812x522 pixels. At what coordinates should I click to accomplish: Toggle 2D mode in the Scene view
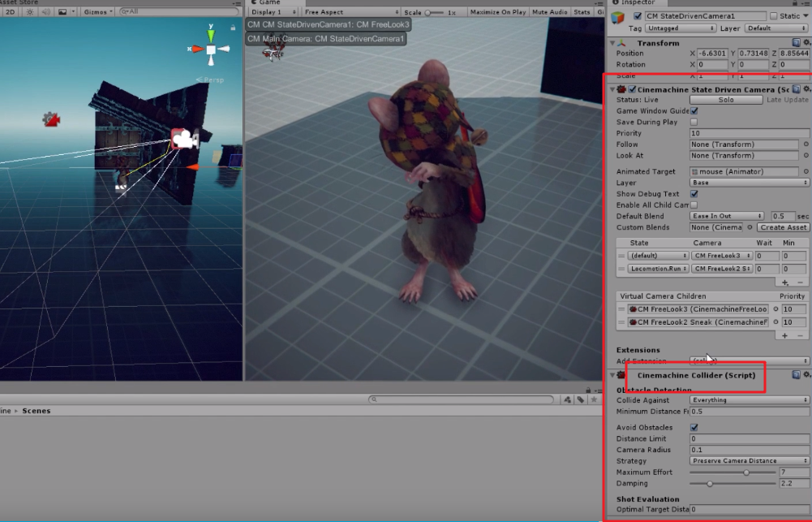(x=10, y=11)
